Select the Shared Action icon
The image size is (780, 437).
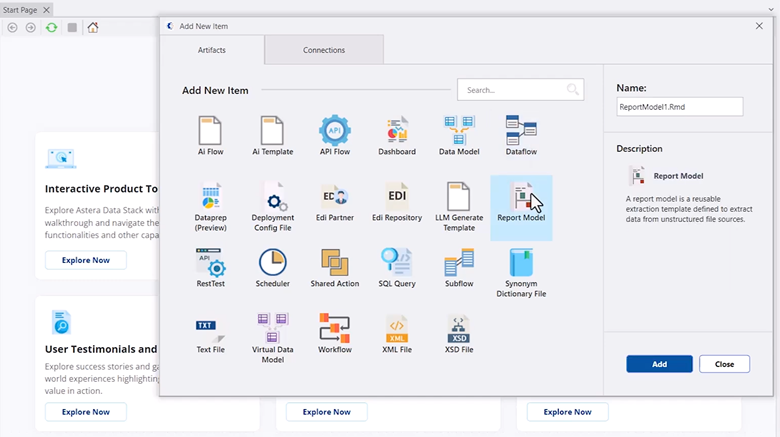pos(334,262)
